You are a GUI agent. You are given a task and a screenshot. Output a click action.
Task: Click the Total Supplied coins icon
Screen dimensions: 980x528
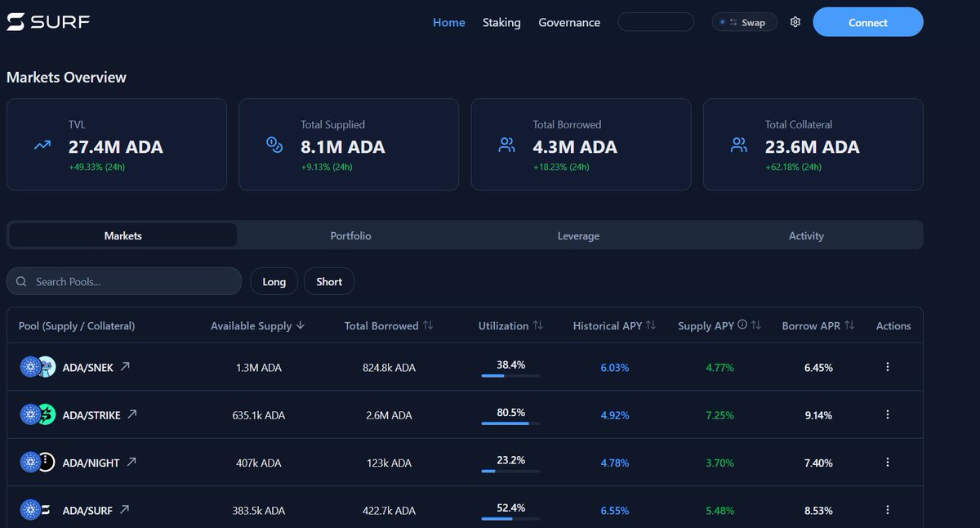click(274, 145)
